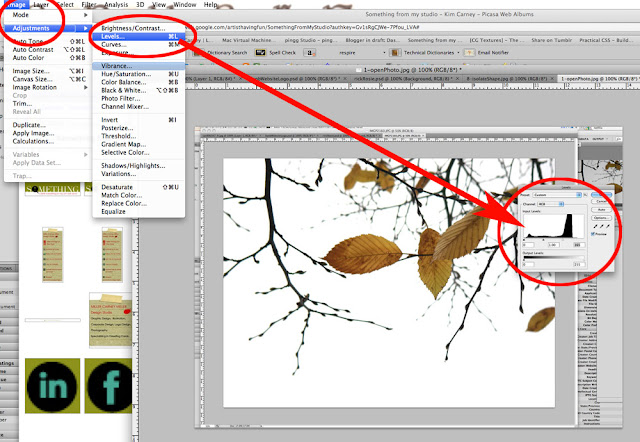Screen dimensions: 640x442
Task: Click the Technical Dictionaries book icon
Action: 395,53
